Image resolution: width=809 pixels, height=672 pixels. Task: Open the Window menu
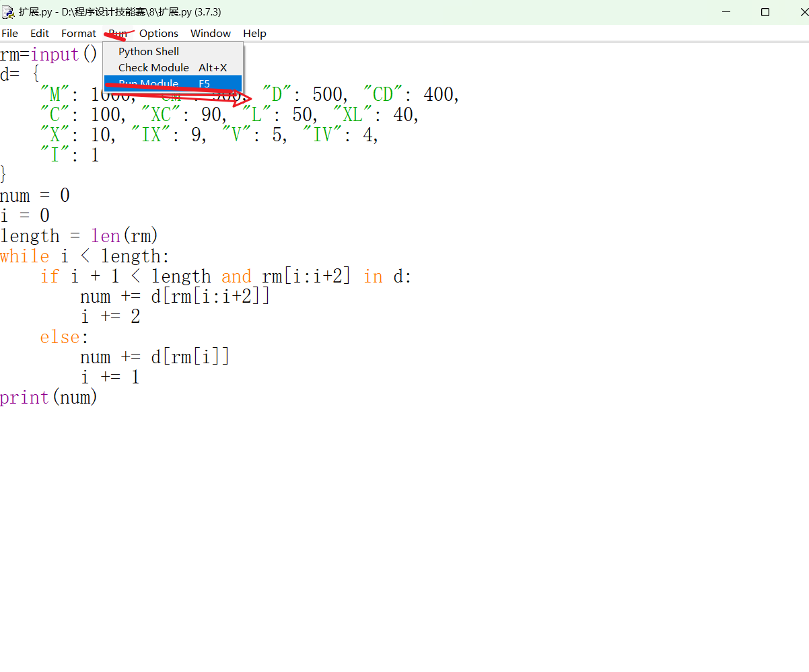click(x=211, y=33)
